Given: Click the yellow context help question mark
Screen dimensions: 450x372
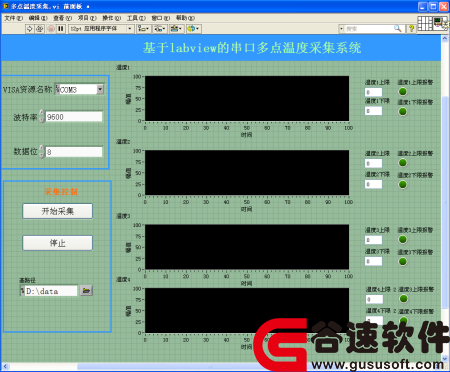Looking at the screenshot, I should coord(411,29).
